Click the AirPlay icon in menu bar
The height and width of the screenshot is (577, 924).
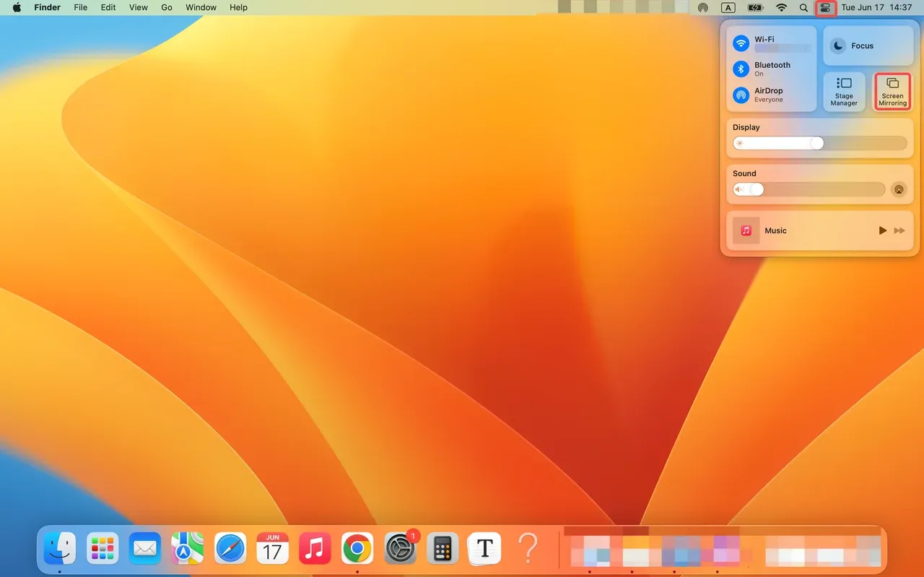click(703, 8)
